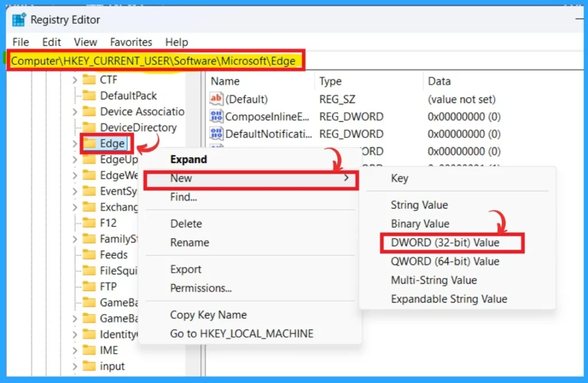Expand the Device Association tree node
The image size is (588, 383).
[x=75, y=112]
